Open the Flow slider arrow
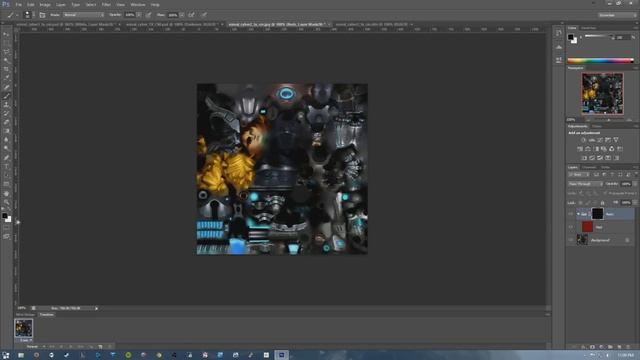 (x=182, y=15)
